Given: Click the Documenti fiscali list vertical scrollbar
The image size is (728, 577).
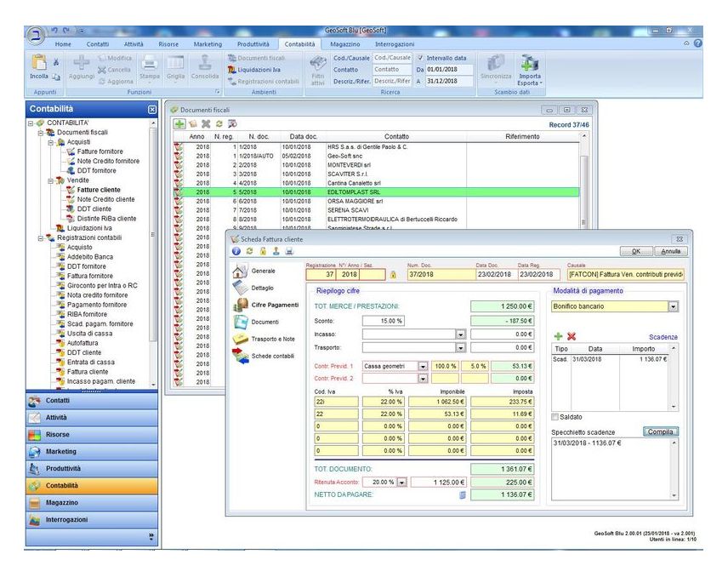Looking at the screenshot, I should [x=584, y=181].
